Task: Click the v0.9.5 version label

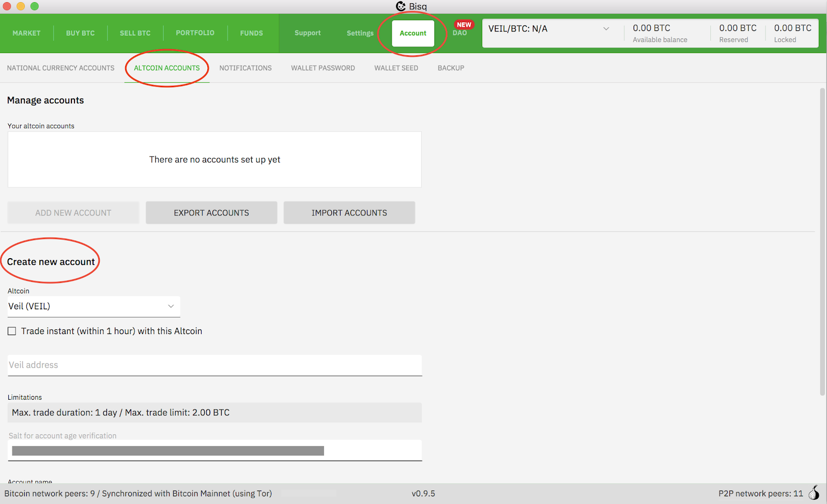Action: [423, 494]
